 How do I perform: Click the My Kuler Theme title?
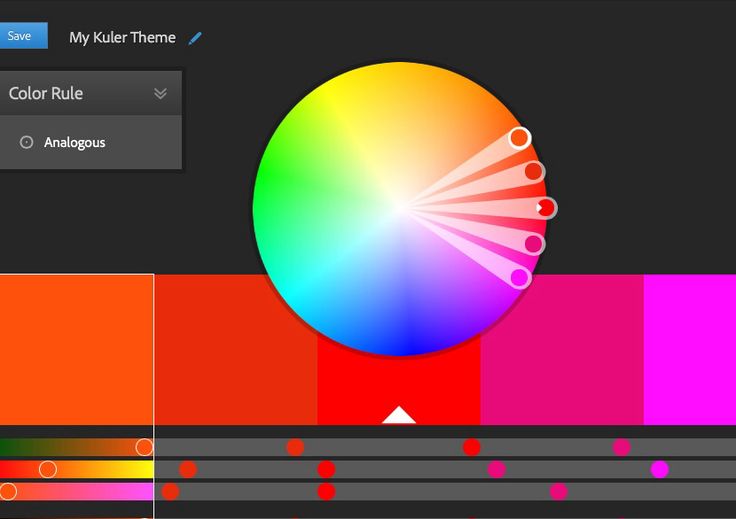122,38
